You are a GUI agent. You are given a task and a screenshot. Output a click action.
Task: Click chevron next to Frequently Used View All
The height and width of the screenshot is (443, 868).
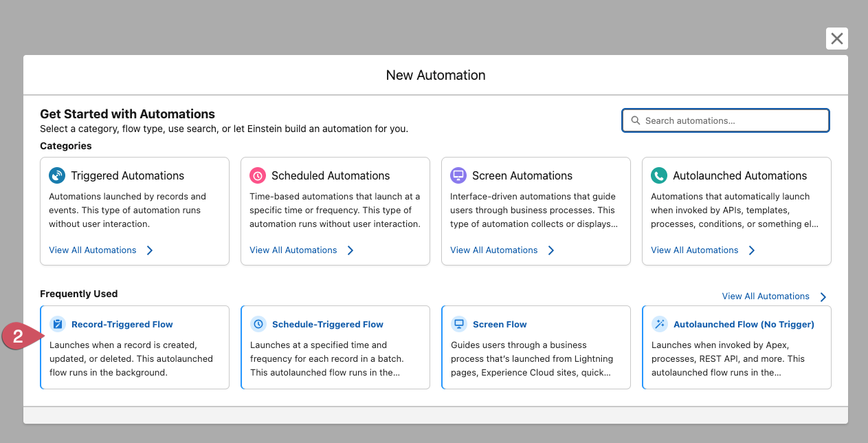(x=823, y=297)
